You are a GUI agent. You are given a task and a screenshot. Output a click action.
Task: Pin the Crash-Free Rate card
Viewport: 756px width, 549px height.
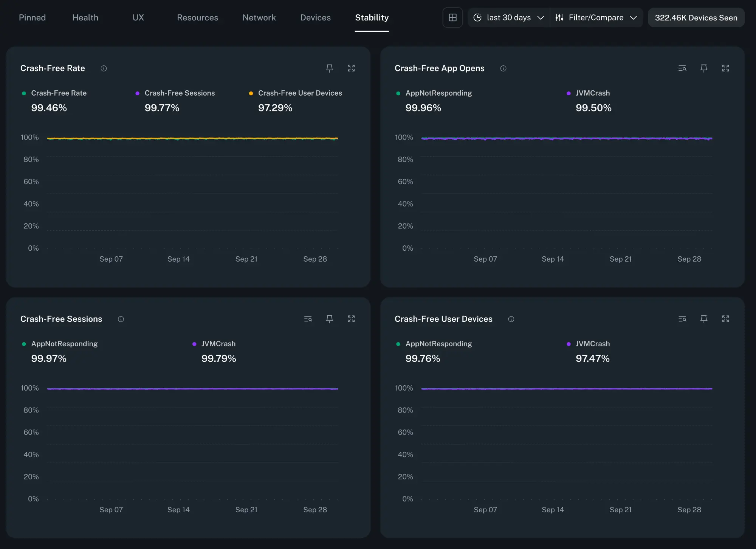click(329, 68)
